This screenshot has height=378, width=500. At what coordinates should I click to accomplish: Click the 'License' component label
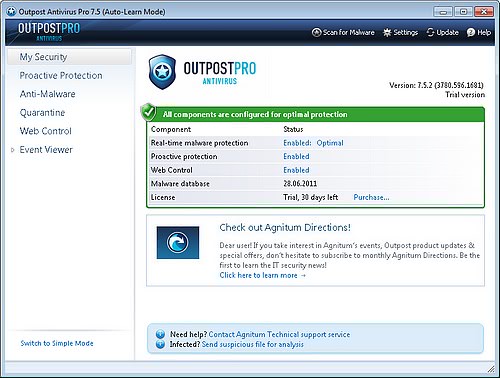point(163,197)
